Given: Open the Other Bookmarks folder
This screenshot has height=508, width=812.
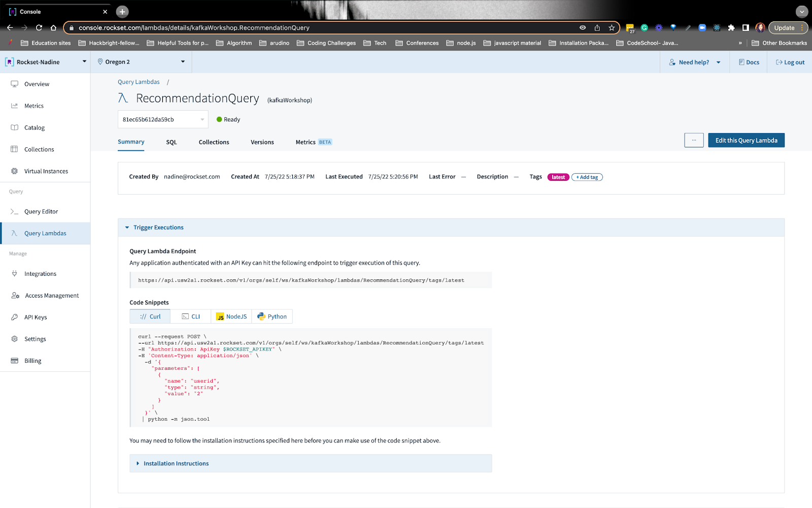Looking at the screenshot, I should tap(779, 43).
